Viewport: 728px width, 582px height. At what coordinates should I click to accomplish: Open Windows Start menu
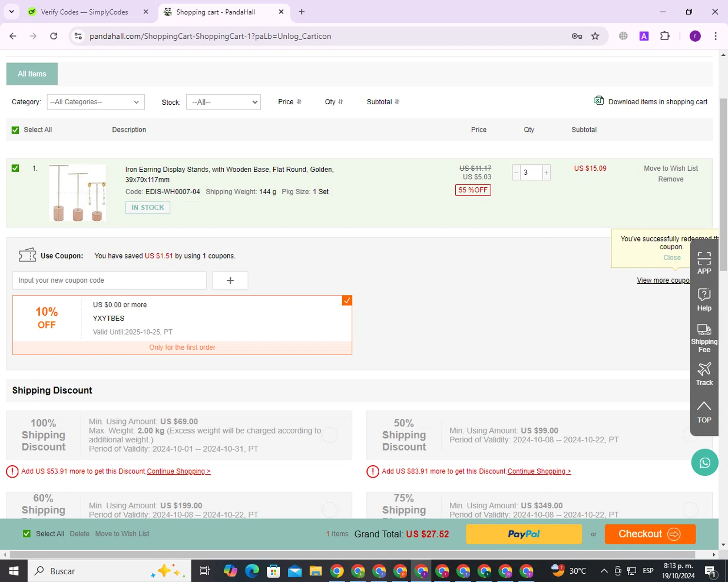(14, 571)
